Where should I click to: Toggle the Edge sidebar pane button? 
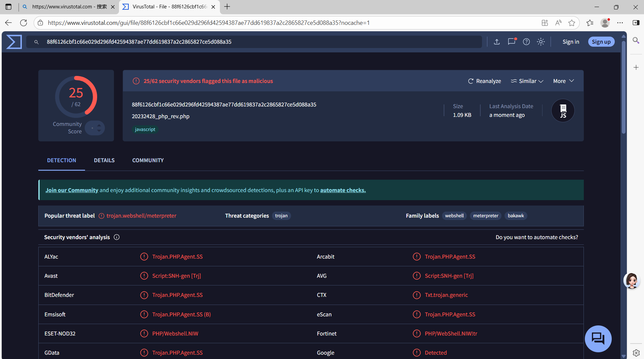(636, 23)
